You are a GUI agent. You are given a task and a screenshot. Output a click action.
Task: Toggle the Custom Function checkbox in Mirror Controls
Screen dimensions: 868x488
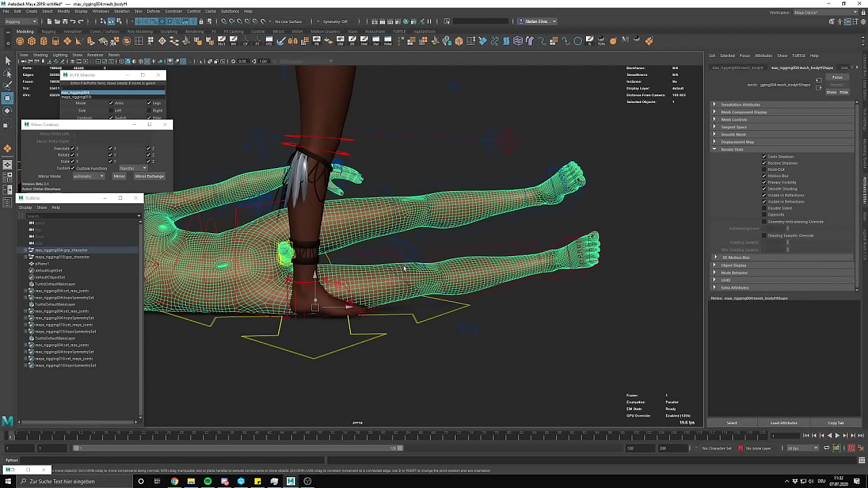[73, 168]
